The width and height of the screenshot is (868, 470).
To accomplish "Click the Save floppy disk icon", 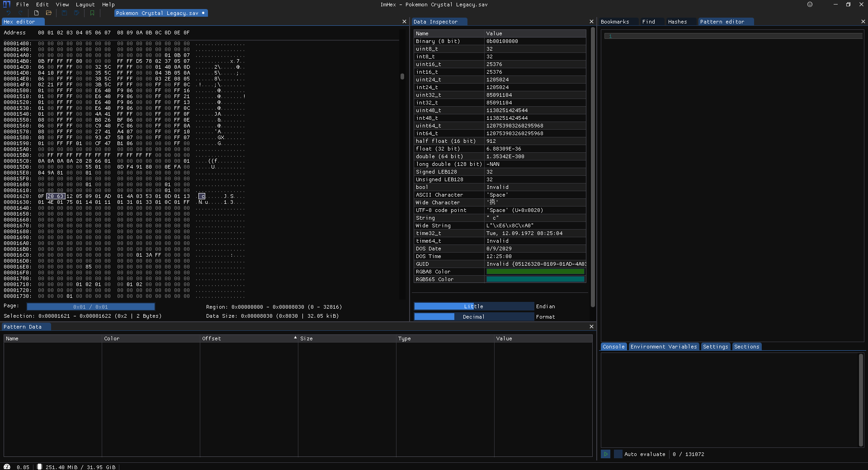I will point(64,13).
